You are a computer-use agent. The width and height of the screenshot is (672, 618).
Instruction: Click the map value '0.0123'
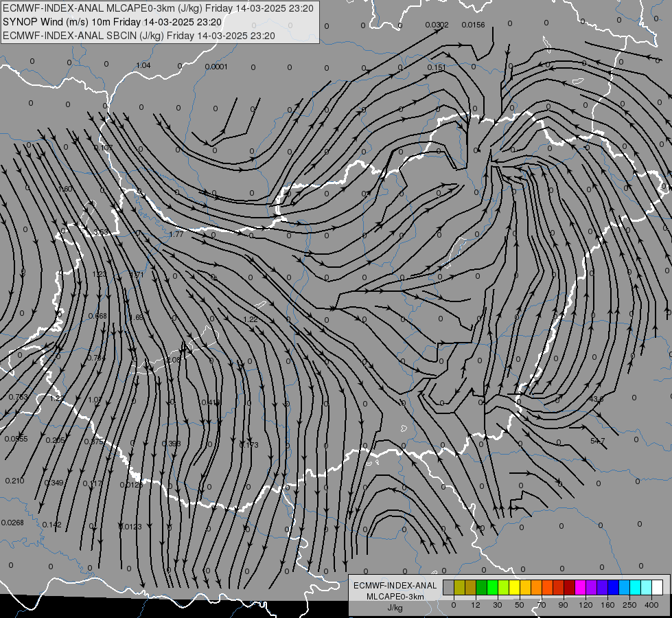point(130,527)
